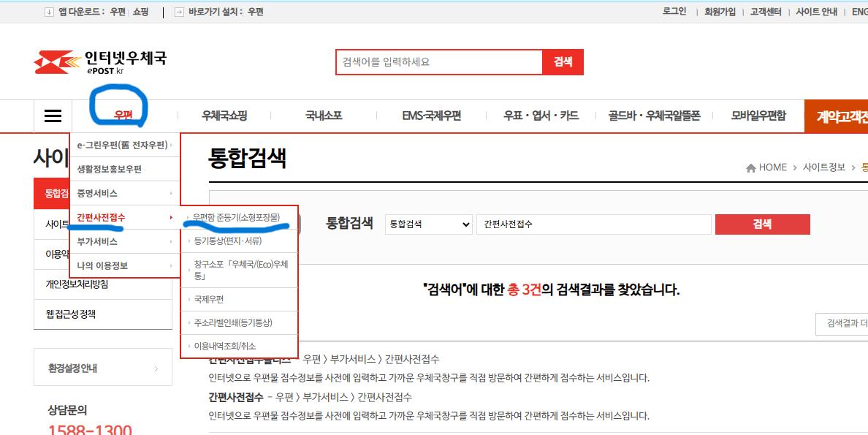This screenshot has width=868, height=435.
Task: Open the 우표·엽서·카드 navigation menu
Action: click(541, 116)
